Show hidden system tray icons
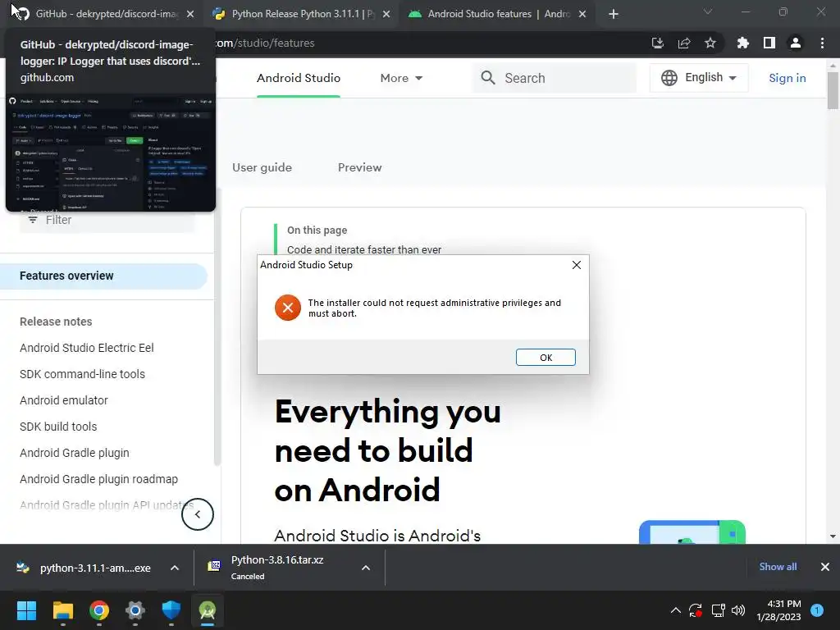Image resolution: width=840 pixels, height=630 pixels. coord(676,610)
